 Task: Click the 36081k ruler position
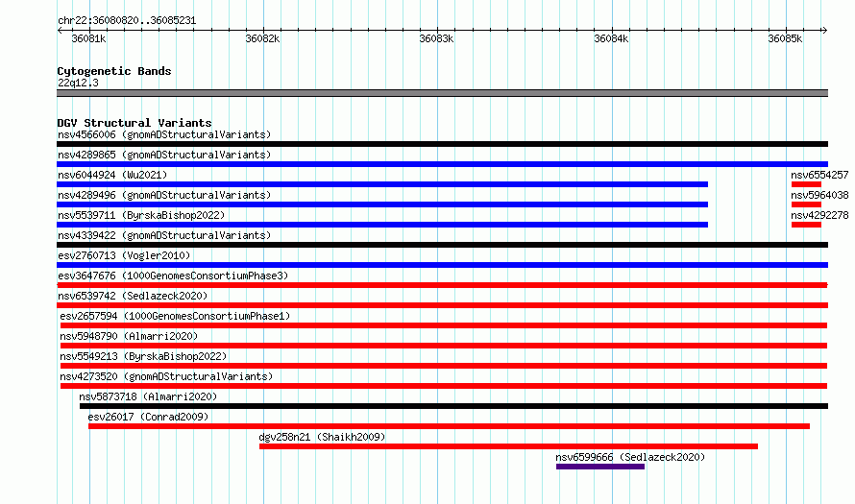click(88, 38)
